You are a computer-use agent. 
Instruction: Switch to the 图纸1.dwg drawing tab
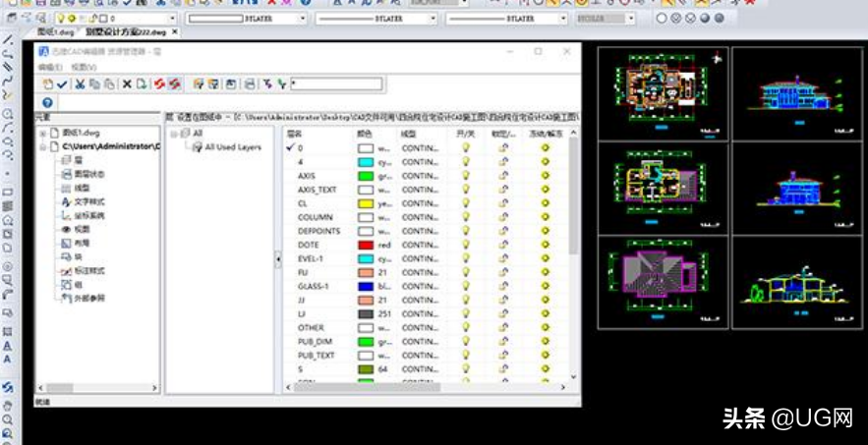pyautogui.click(x=54, y=32)
